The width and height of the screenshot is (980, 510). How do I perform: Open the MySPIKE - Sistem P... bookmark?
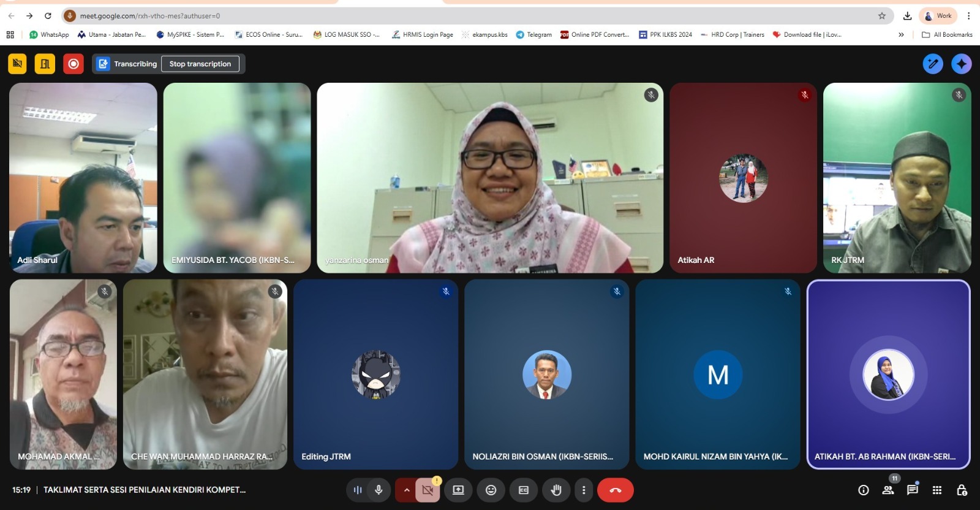pos(190,35)
